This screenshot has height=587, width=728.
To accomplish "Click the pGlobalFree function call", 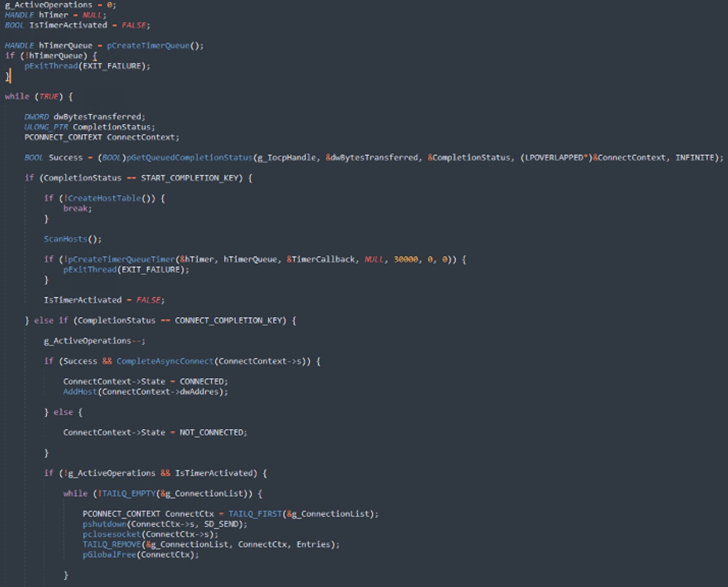I will (109, 555).
